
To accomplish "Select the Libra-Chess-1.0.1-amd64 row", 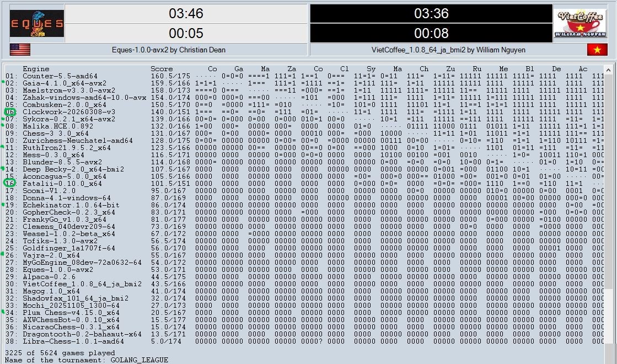I will pyautogui.click(x=304, y=341).
